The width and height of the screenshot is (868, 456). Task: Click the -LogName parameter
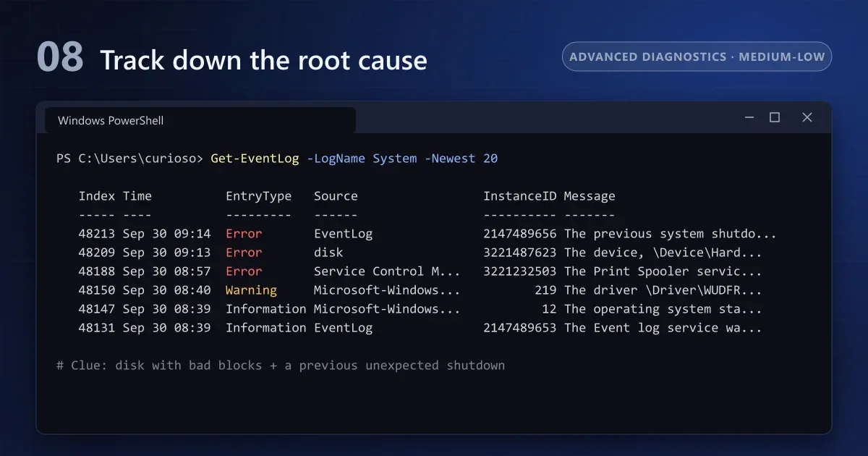(x=336, y=159)
